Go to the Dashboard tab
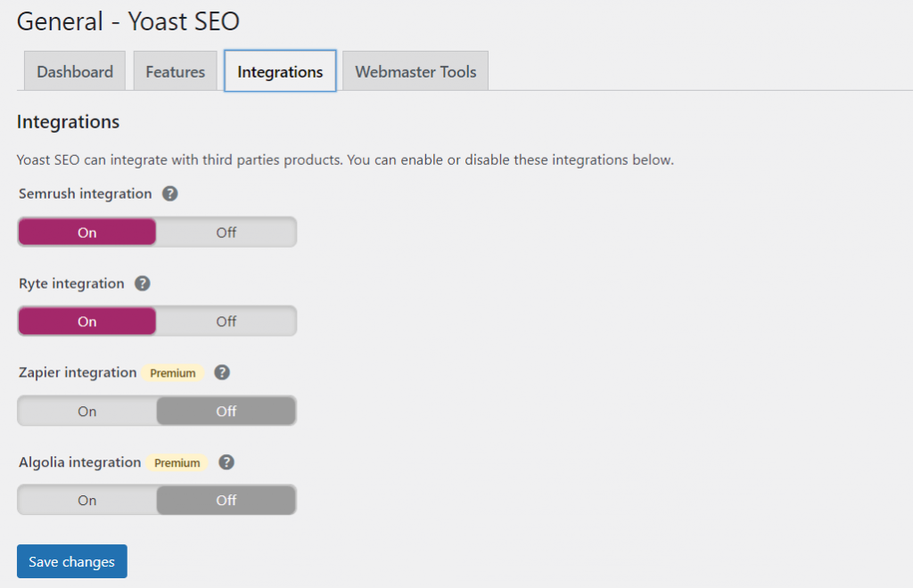 coord(75,71)
